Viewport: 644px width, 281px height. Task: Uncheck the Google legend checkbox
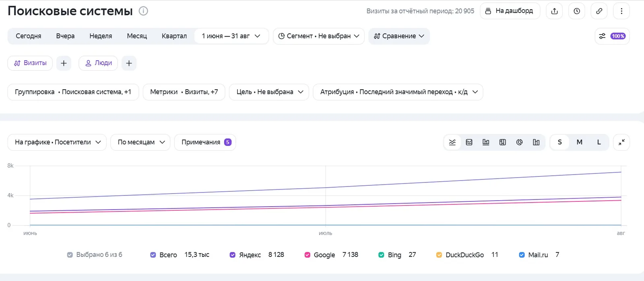[x=308, y=255]
